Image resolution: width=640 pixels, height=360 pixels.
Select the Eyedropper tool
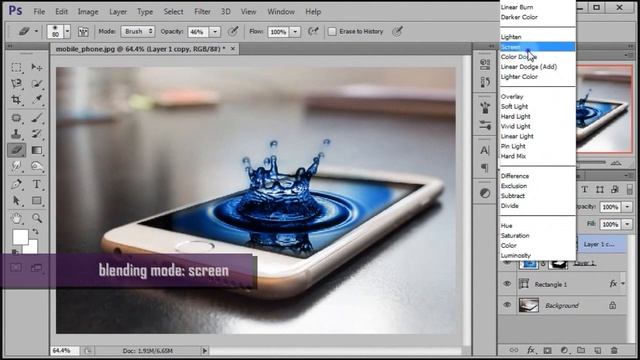(x=37, y=100)
